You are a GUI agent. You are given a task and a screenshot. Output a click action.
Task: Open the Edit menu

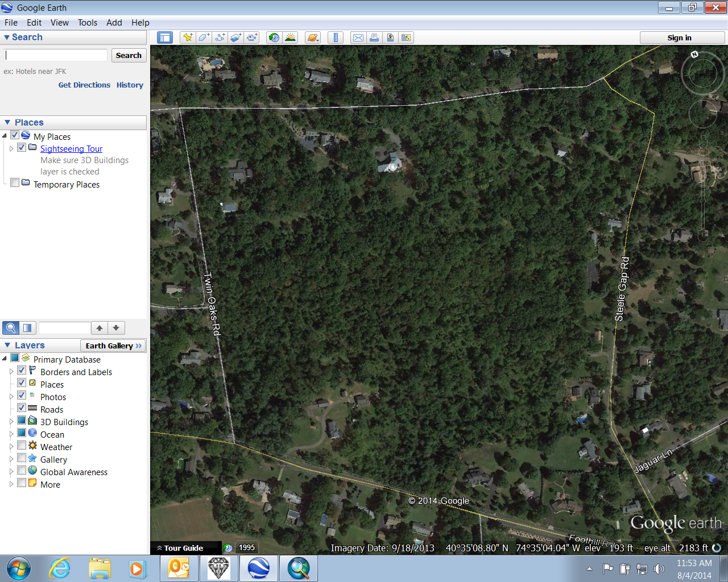(x=34, y=23)
